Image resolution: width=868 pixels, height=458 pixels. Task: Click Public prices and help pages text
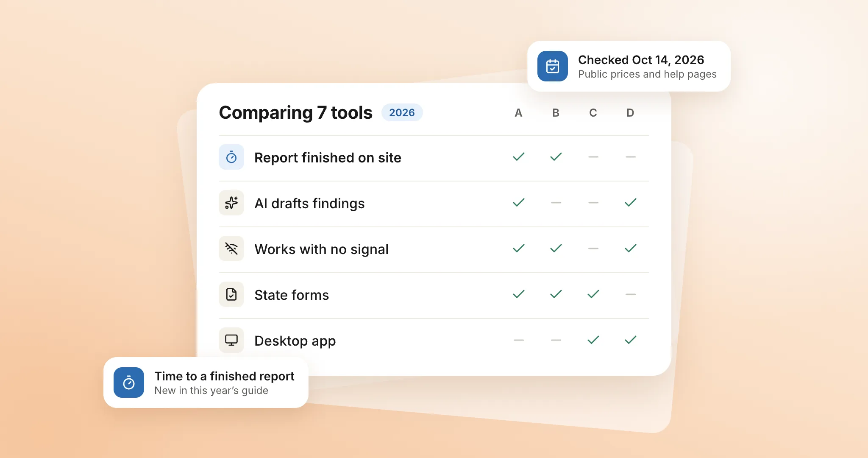(647, 74)
